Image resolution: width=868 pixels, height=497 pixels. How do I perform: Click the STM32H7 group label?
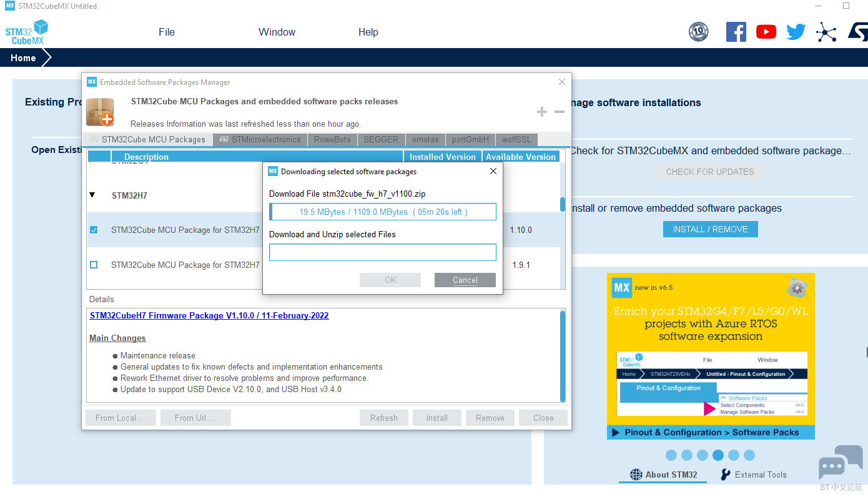click(129, 195)
